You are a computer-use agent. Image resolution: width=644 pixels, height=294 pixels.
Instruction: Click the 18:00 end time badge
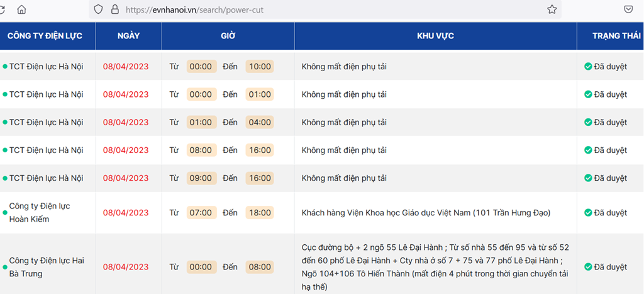(x=260, y=213)
